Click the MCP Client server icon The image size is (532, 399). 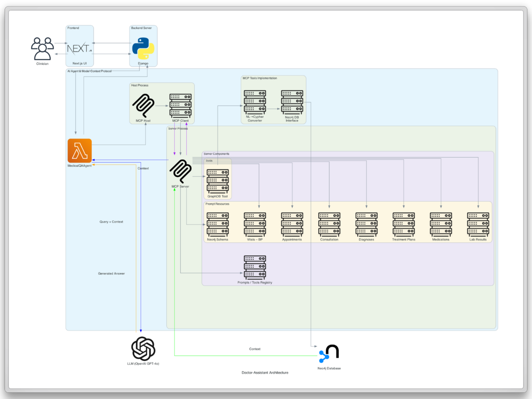180,106
